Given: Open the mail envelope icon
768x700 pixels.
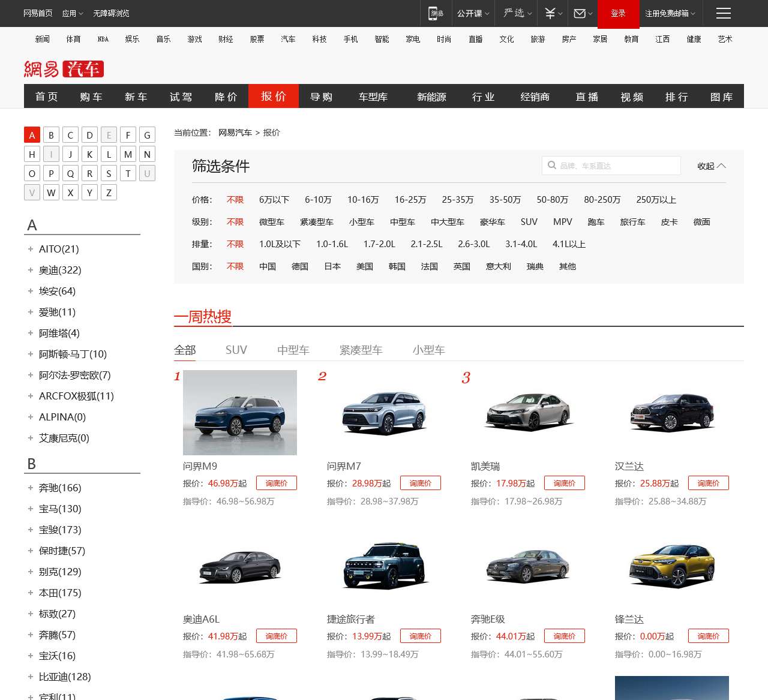Looking at the screenshot, I should point(579,13).
